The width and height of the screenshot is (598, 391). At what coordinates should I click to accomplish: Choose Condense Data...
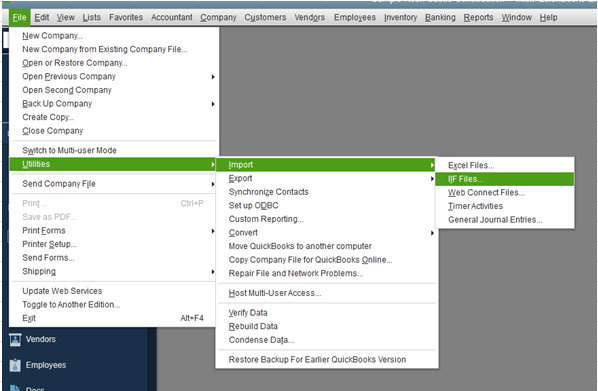coord(327,340)
